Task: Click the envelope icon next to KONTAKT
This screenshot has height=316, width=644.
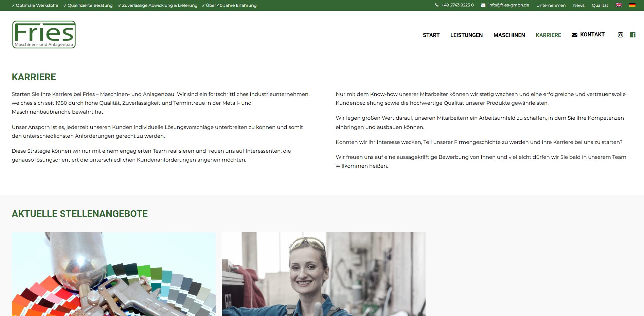Action: pyautogui.click(x=574, y=35)
